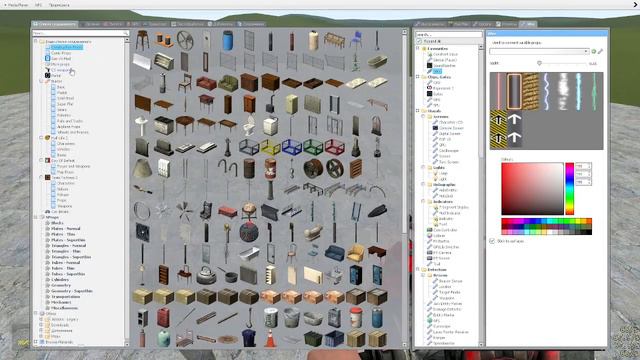
Task: Choose the green beam wire material
Action: pos(594,91)
